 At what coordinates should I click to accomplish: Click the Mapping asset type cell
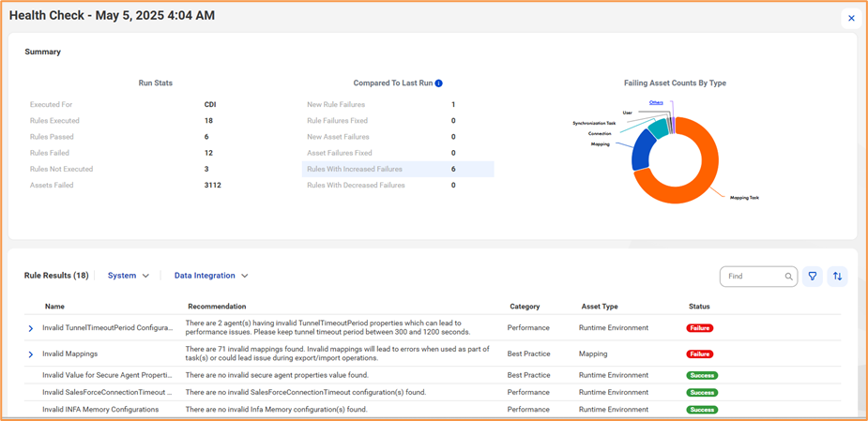coord(593,353)
